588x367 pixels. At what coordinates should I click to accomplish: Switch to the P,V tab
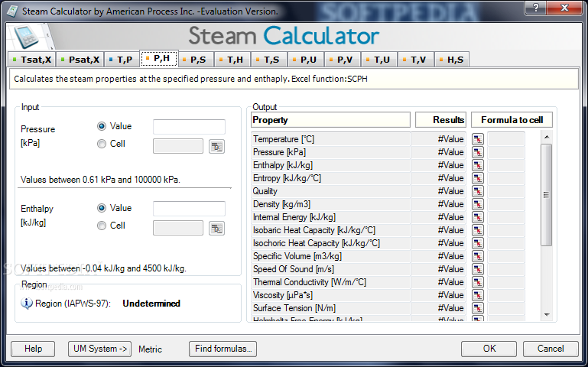[x=342, y=60]
